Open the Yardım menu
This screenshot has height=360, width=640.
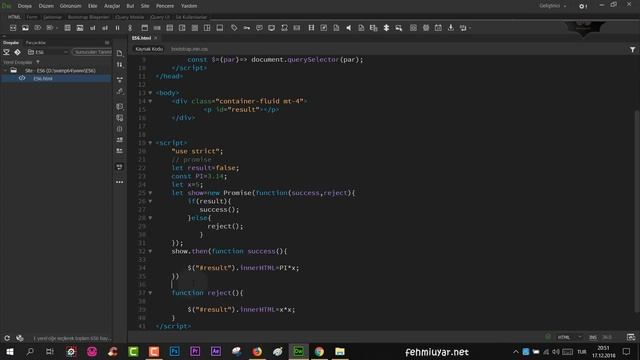click(x=189, y=6)
